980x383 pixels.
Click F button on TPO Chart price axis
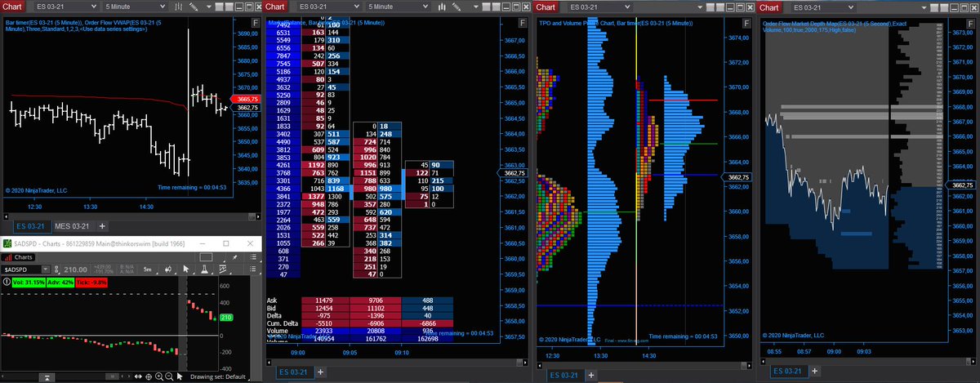(747, 22)
